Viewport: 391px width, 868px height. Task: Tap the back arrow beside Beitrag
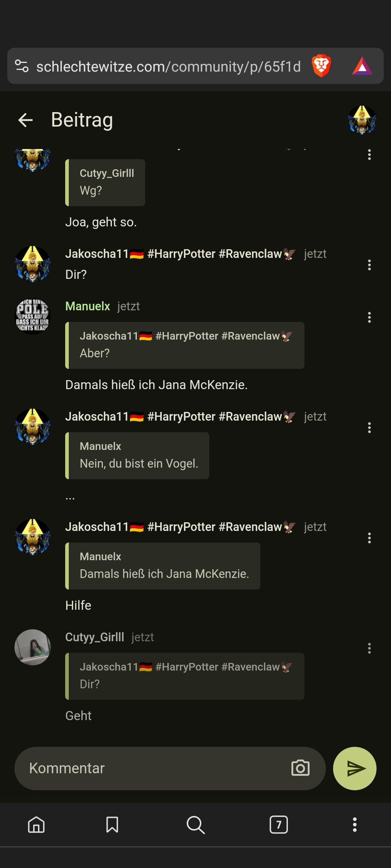click(x=25, y=120)
